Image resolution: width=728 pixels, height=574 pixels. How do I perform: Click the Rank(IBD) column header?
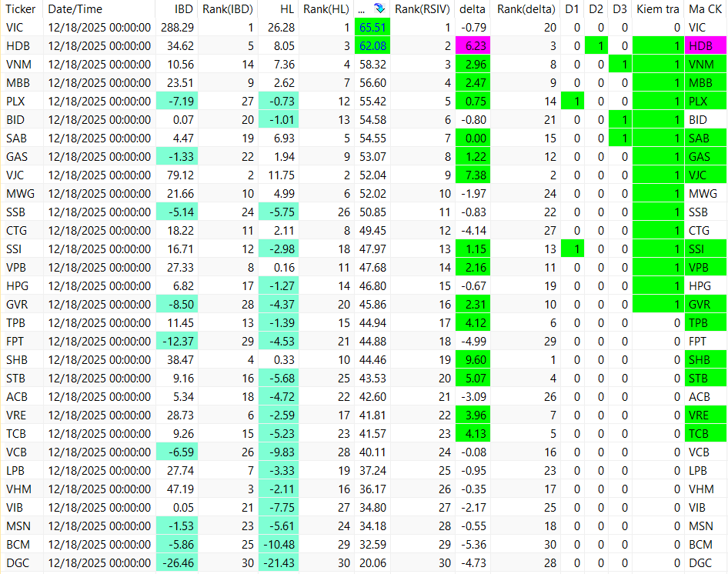coord(228,8)
